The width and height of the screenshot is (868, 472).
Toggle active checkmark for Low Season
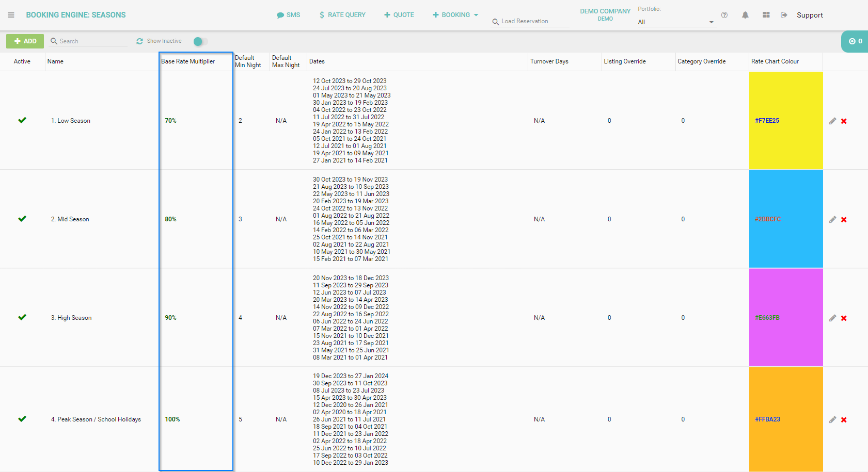pos(22,120)
